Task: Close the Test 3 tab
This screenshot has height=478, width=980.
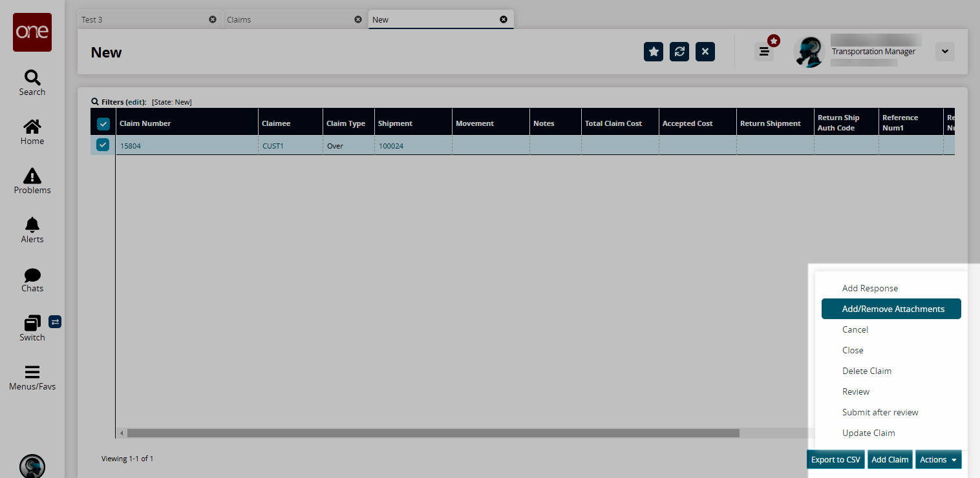Action: click(x=213, y=19)
